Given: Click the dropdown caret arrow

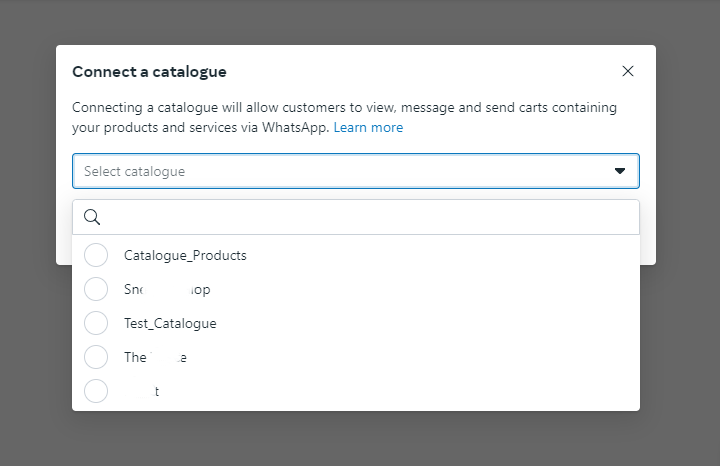Looking at the screenshot, I should 620,171.
